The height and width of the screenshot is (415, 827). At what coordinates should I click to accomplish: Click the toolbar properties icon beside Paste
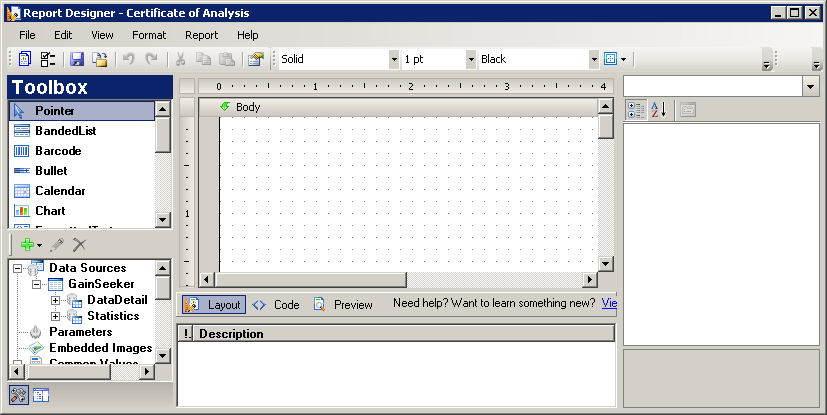point(255,59)
